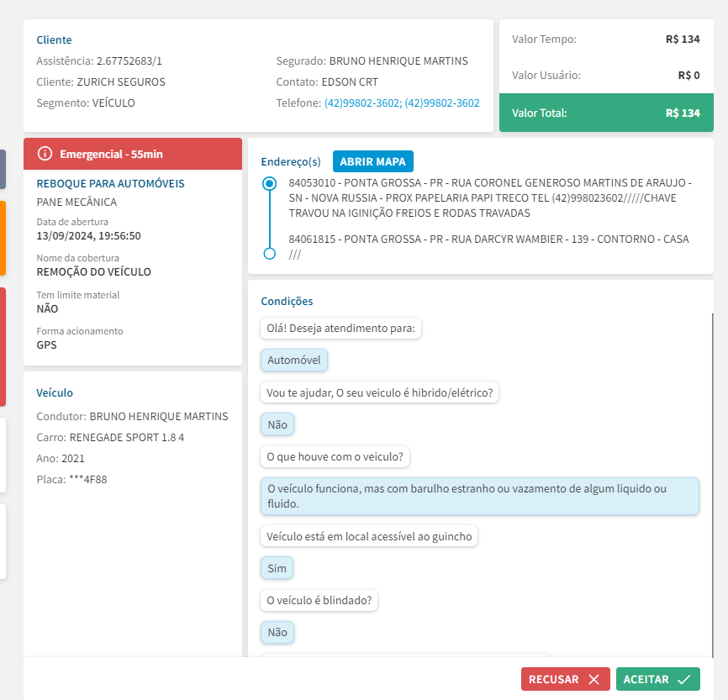This screenshot has height=700, width=728.
Task: Click the info icon in the Emergencial banner
Action: (45, 155)
